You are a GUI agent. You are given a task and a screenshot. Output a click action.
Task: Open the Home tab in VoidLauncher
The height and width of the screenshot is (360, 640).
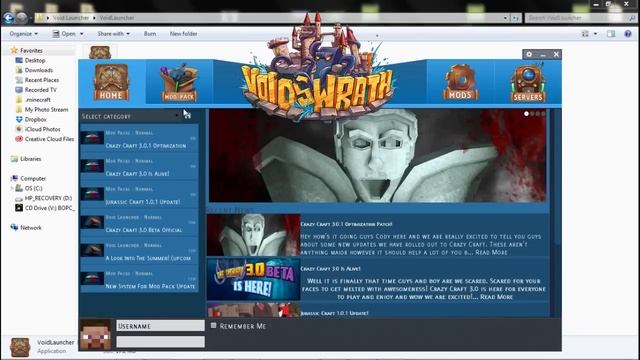pyautogui.click(x=111, y=82)
